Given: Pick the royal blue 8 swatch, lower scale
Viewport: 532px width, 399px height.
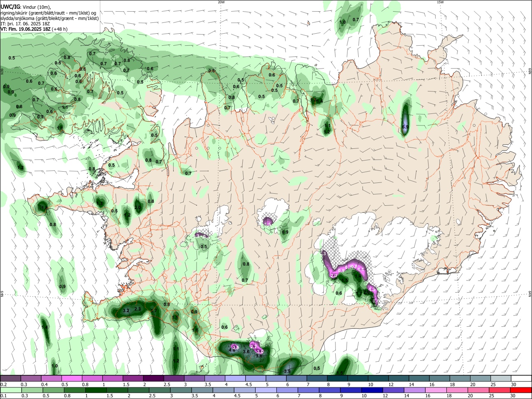Looking at the screenshot, I should tap(330, 390).
